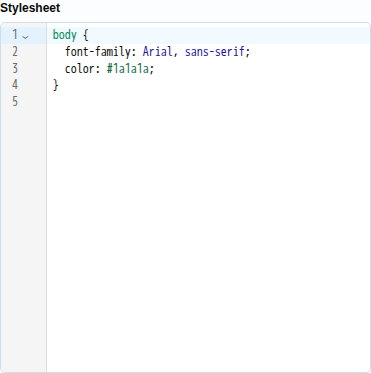Click line number 3 in gutter
This screenshot has width=371, height=373.
15,68
